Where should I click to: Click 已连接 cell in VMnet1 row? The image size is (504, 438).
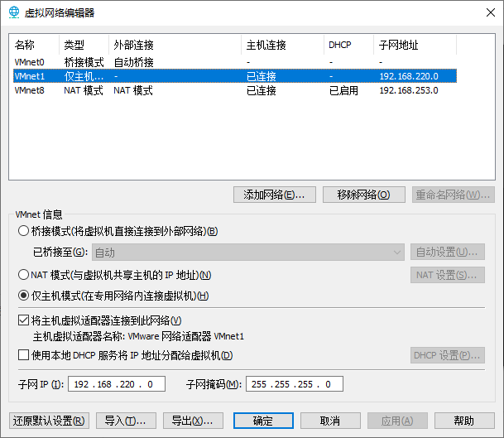[x=262, y=76]
